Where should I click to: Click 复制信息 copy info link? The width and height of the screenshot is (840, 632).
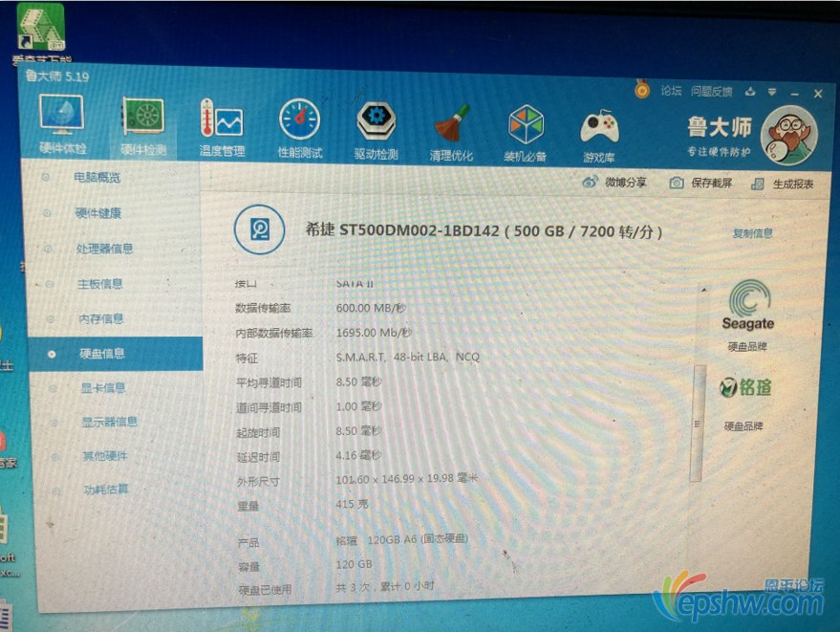[753, 233]
